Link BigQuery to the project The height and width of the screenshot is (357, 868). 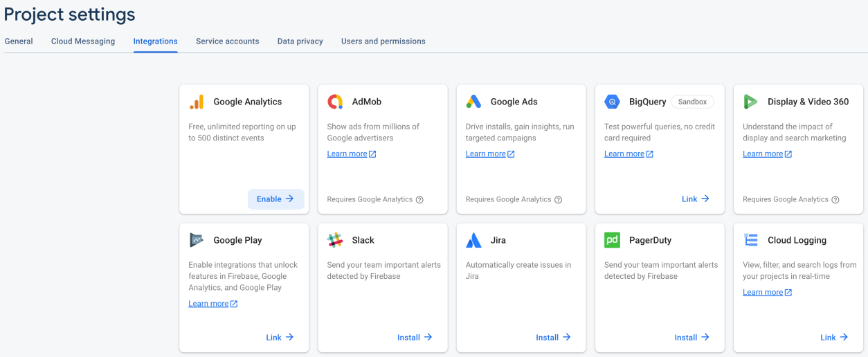696,199
